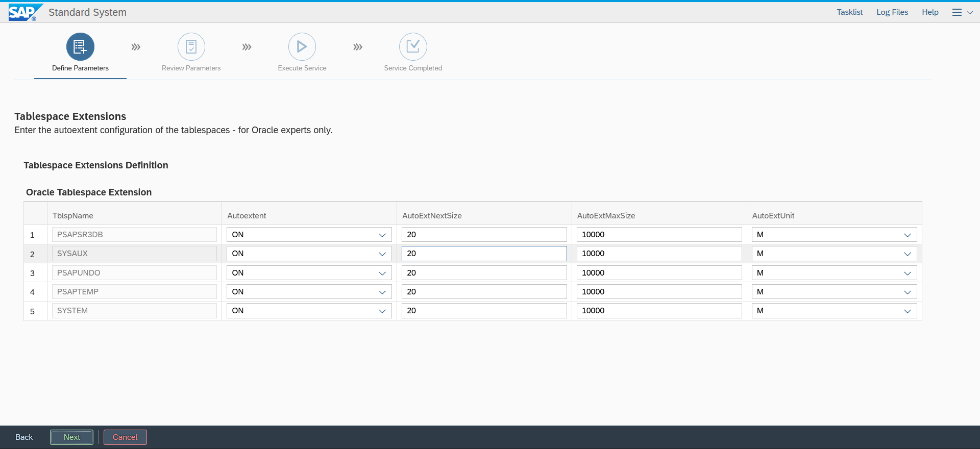The width and height of the screenshot is (980, 449).
Task: Open Tasklist link
Action: point(849,12)
